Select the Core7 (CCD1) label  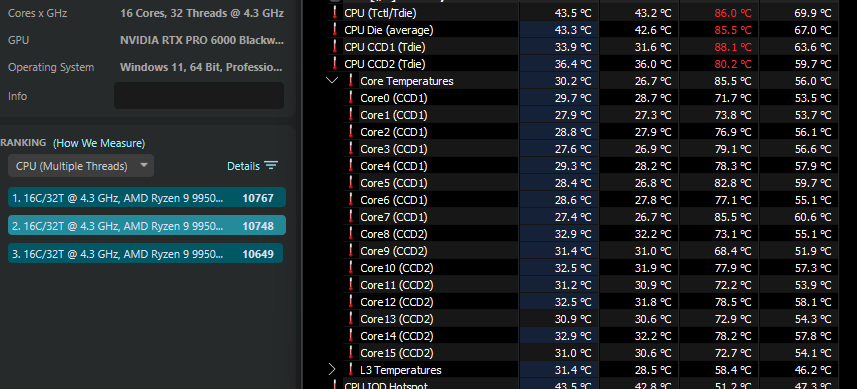click(x=394, y=217)
